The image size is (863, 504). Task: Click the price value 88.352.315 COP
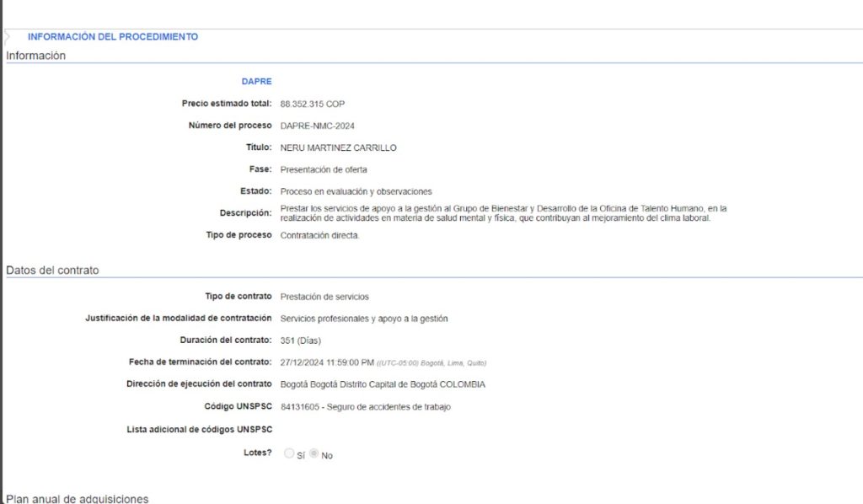tap(312, 104)
